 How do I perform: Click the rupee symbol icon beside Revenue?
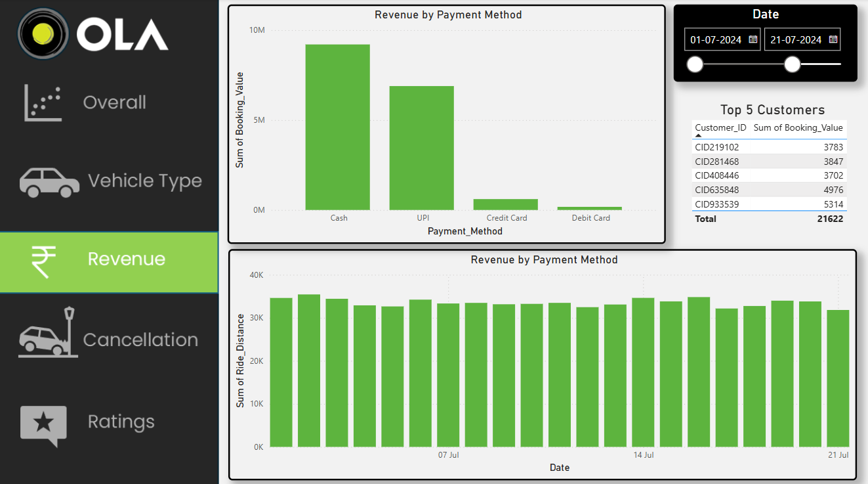[x=44, y=261]
